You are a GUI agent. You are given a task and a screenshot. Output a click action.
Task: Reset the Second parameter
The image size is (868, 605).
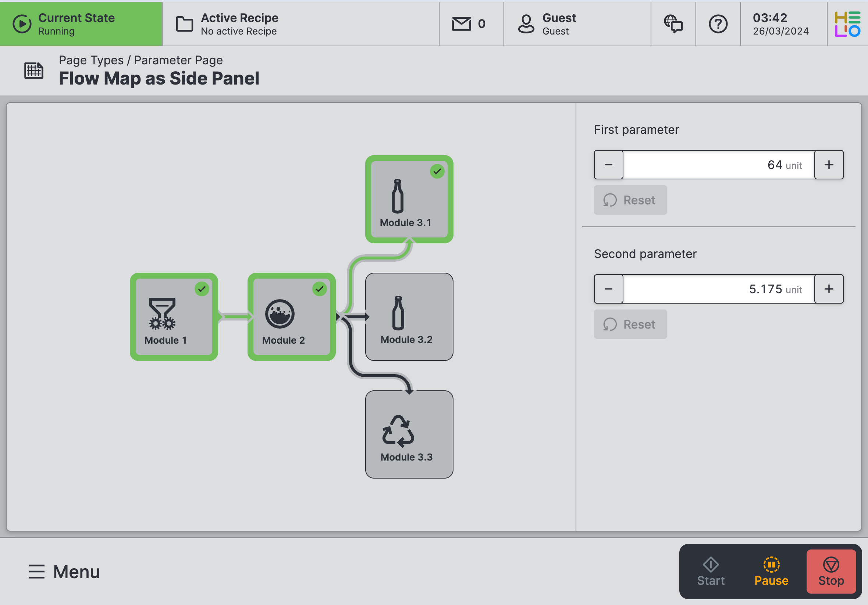630,324
